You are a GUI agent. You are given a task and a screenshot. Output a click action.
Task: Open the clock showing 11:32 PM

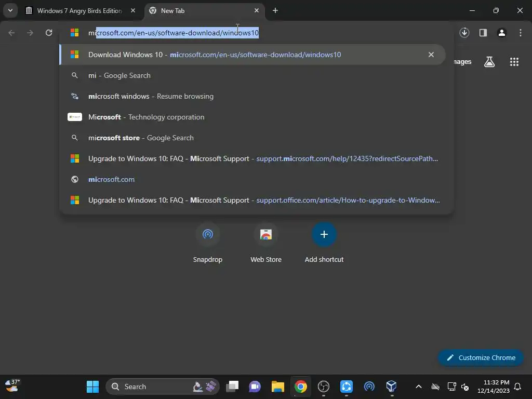click(494, 387)
